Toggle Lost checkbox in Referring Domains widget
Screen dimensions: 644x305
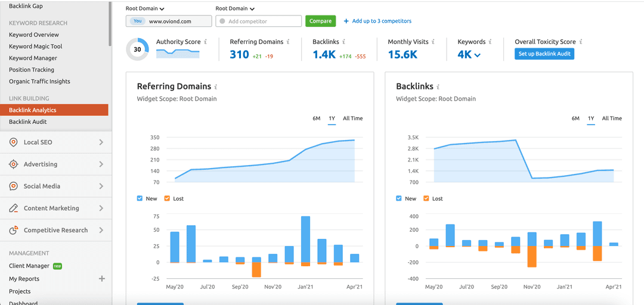point(167,198)
